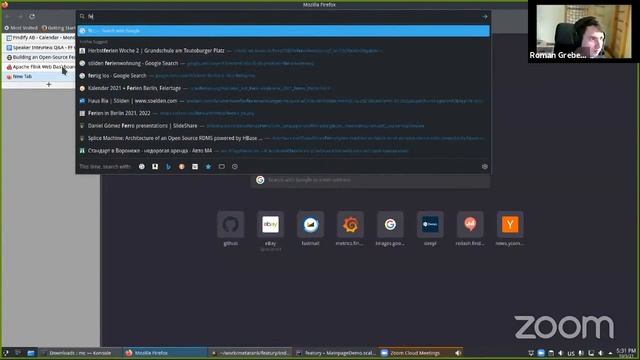Image resolution: width=640 pixels, height=360 pixels.
Task: Switch to '~/work/metarank/featury' taskbar window
Action: coord(250,353)
